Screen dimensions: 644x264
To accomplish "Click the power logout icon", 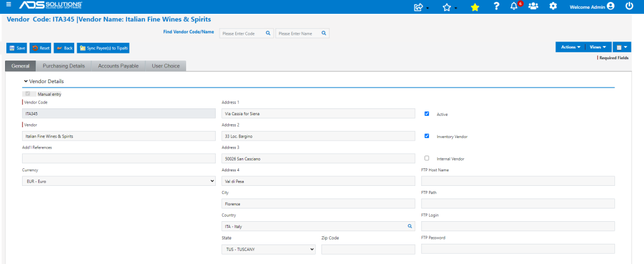I will [x=629, y=6].
